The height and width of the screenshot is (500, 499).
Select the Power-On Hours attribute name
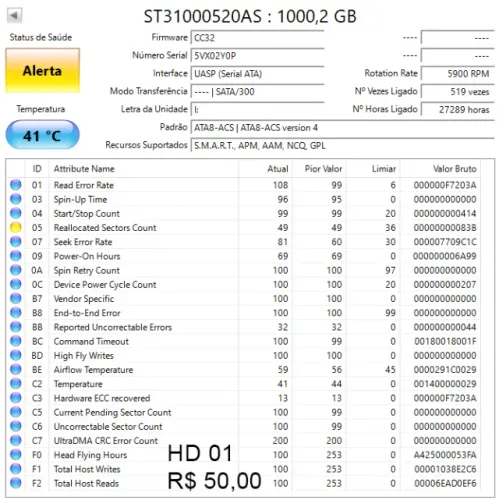[87, 256]
